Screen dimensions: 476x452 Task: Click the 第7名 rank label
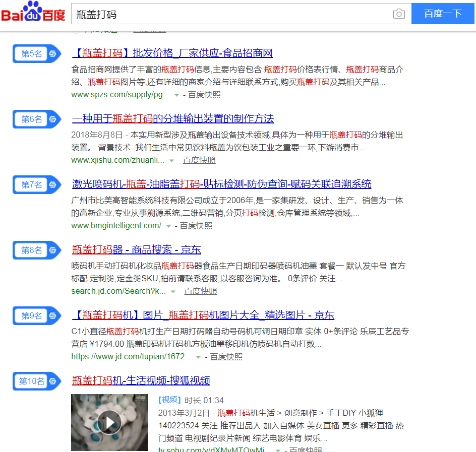pos(32,185)
